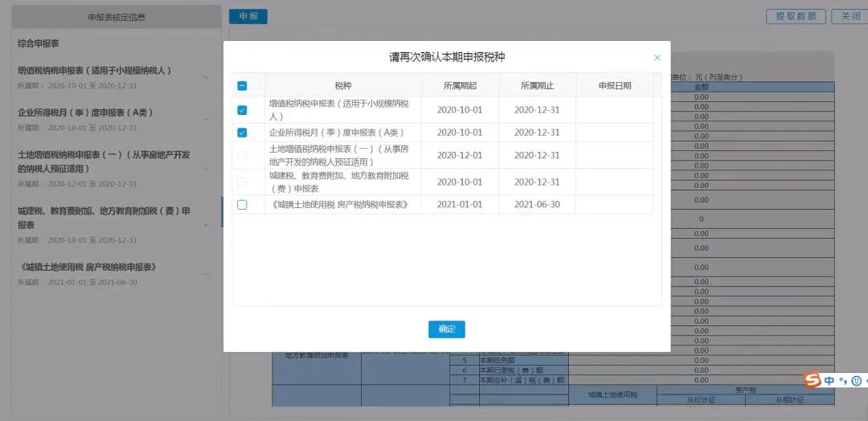Click the 2021-06-30 end date cell
Image resolution: width=868 pixels, height=421 pixels.
[x=537, y=205]
